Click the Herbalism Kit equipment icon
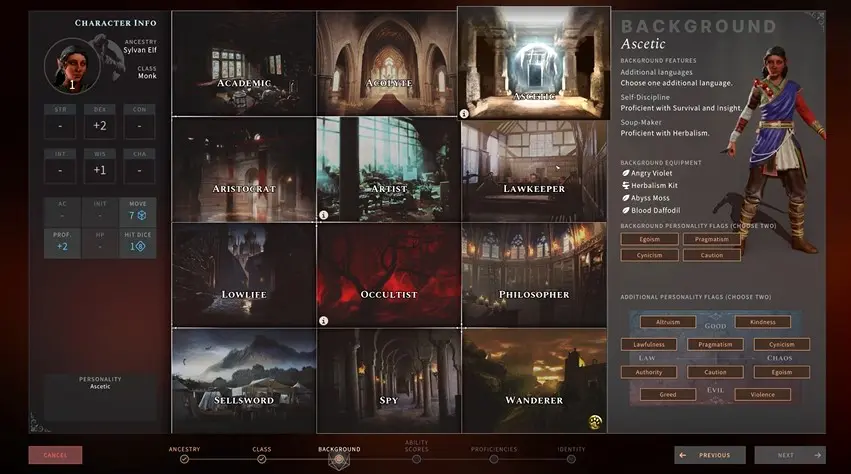Screen dimensions: 851x474 pos(626,185)
